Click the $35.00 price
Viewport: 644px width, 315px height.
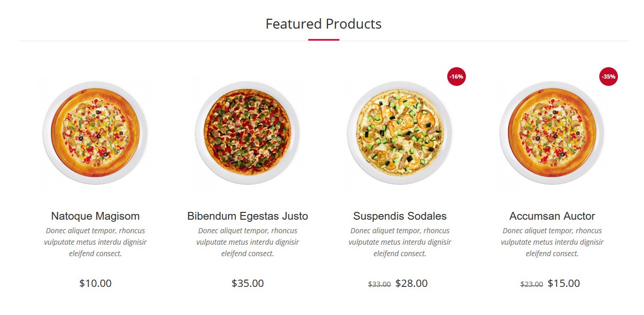[x=247, y=283]
